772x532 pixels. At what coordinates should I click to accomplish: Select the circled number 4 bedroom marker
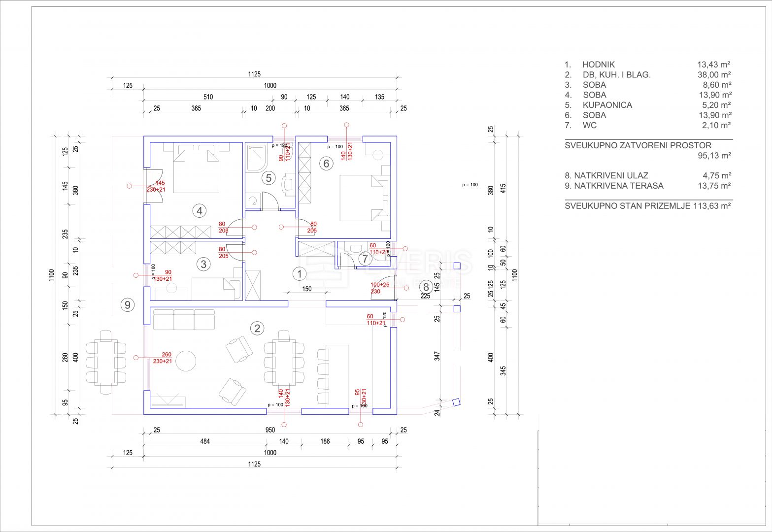(x=199, y=211)
